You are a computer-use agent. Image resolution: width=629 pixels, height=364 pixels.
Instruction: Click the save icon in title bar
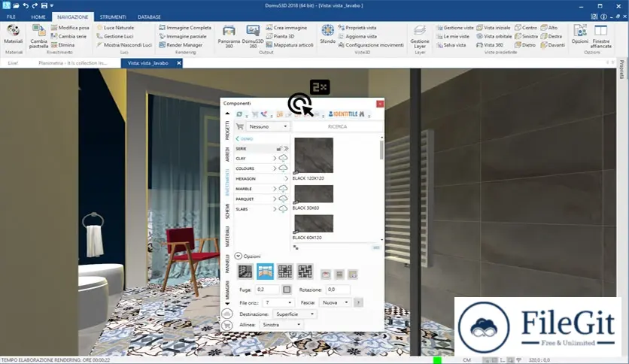tap(44, 5)
